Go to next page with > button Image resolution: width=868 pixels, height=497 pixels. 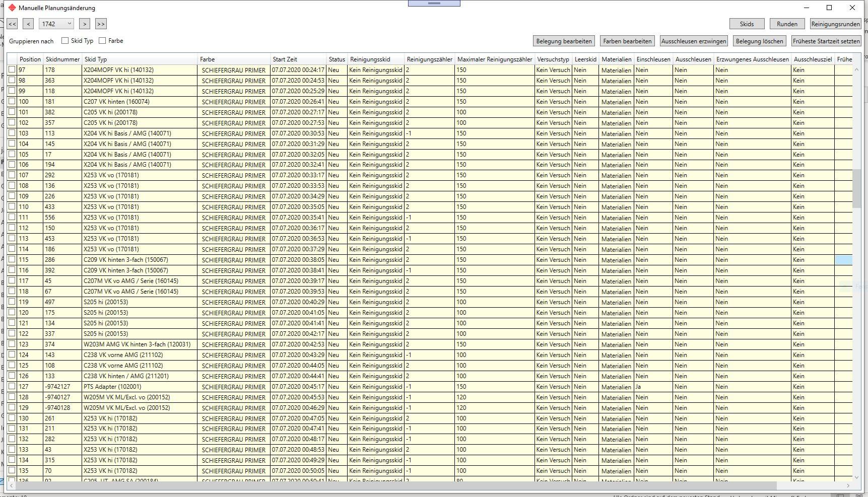[85, 24]
